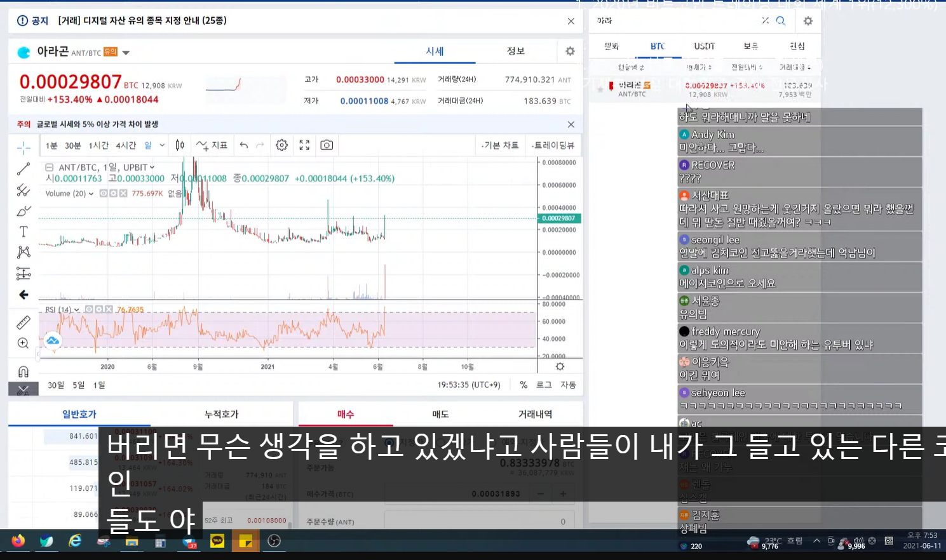
Task: Select the zoom in tool
Action: coord(24,343)
